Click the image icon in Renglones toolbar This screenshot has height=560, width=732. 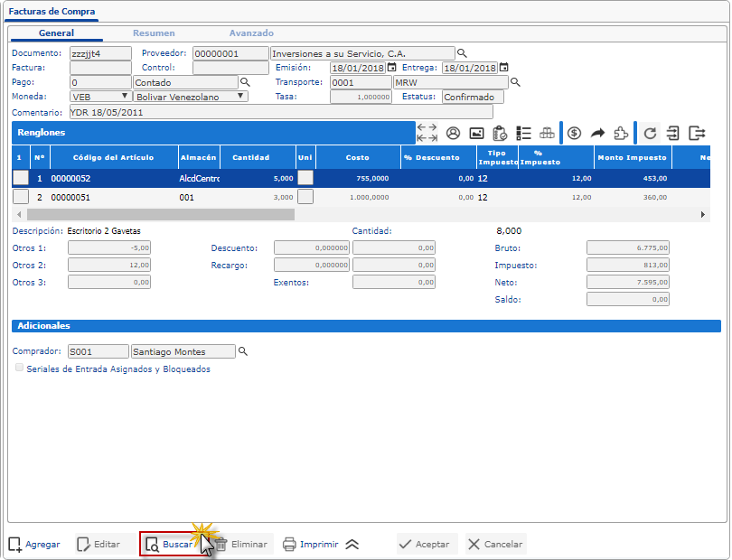click(x=476, y=133)
